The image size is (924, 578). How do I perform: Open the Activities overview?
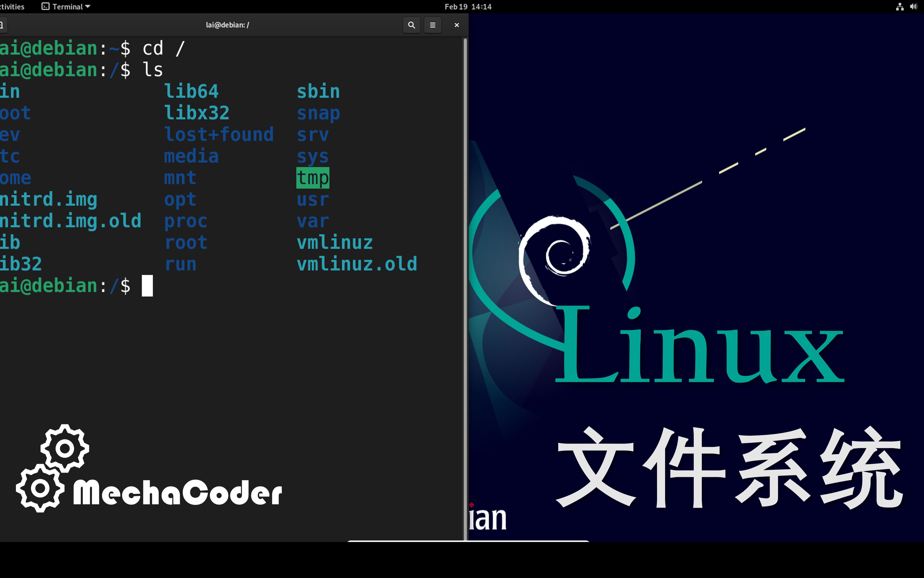click(11, 7)
